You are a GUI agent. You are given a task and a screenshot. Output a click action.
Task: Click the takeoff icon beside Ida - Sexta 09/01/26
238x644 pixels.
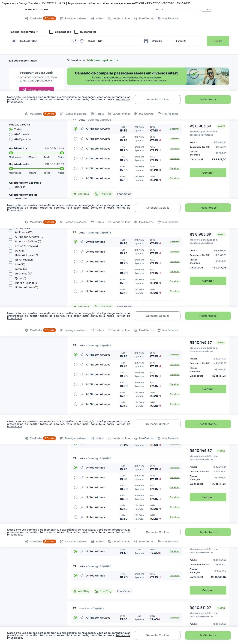[x=74, y=608]
